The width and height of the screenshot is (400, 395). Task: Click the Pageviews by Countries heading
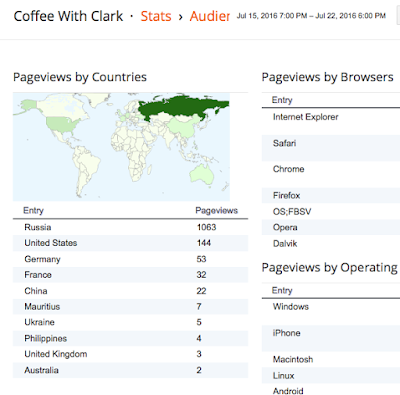point(80,77)
